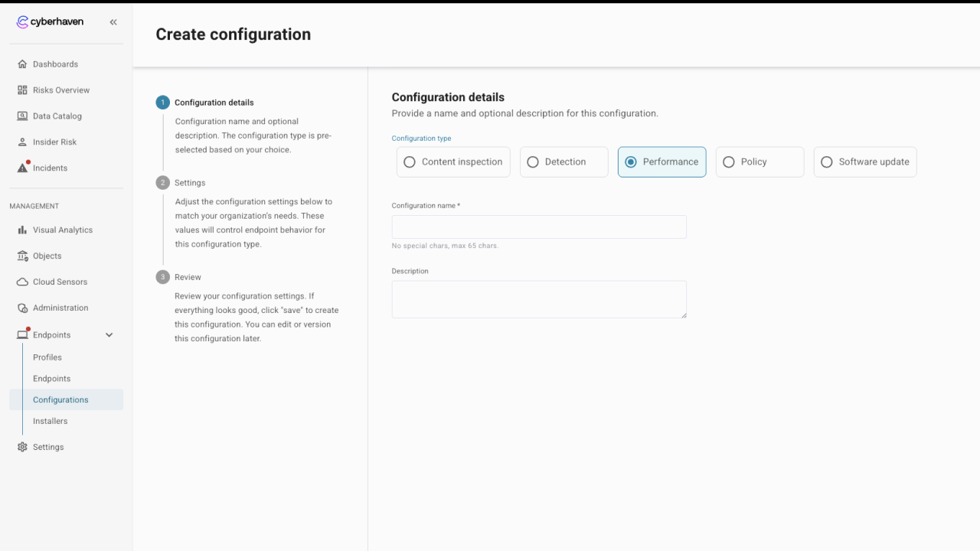Screen dimensions: 980x551
Task: Click the Cyberhaven logo
Action: [x=50, y=22]
